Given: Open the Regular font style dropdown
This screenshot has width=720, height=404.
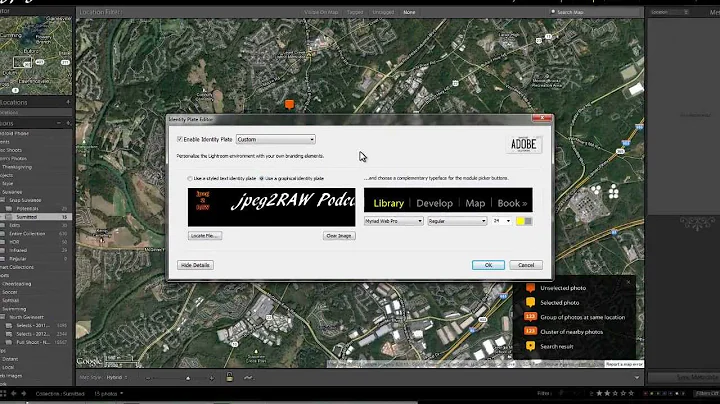Looking at the screenshot, I should 457,221.
